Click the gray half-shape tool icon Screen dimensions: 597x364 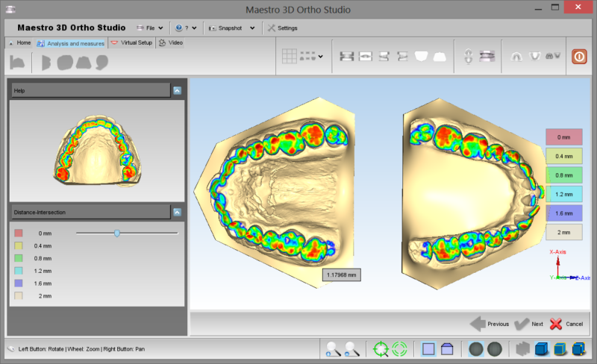pos(46,63)
